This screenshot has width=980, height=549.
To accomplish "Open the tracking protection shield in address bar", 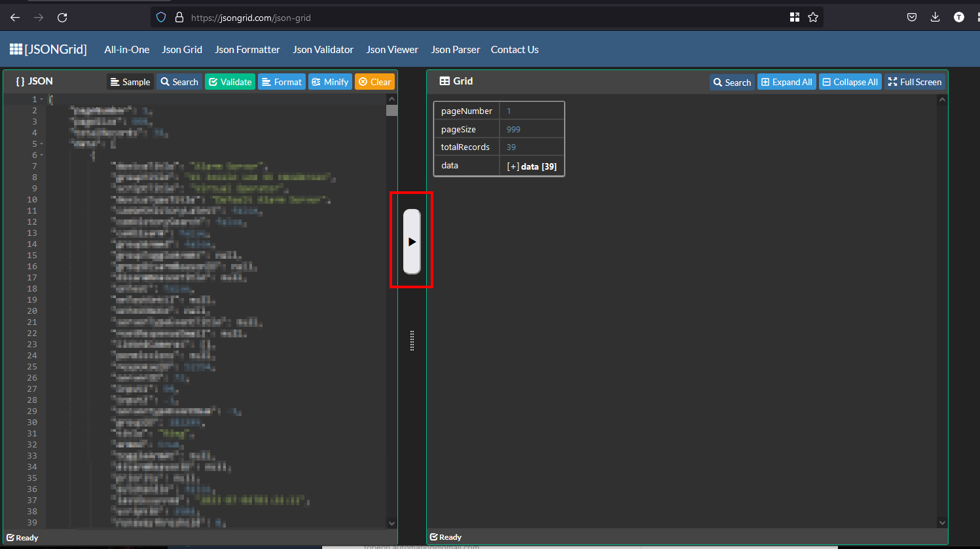I will tap(160, 17).
